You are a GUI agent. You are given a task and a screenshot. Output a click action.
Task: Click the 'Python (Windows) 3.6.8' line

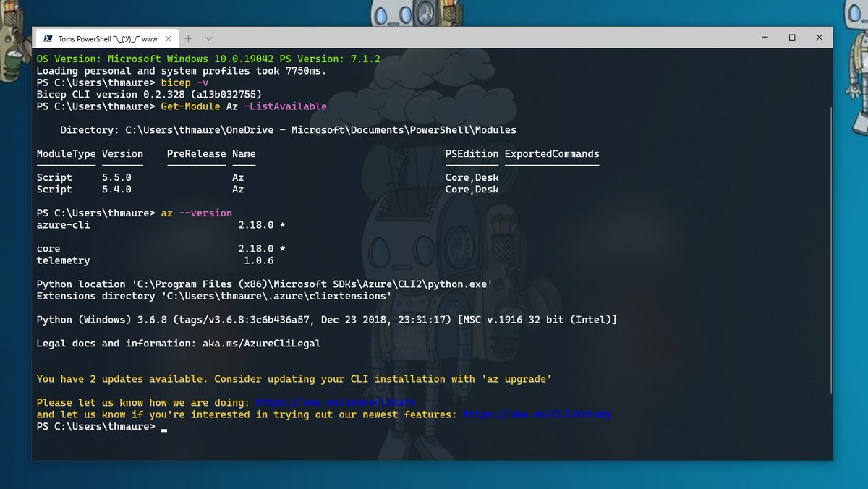point(326,320)
